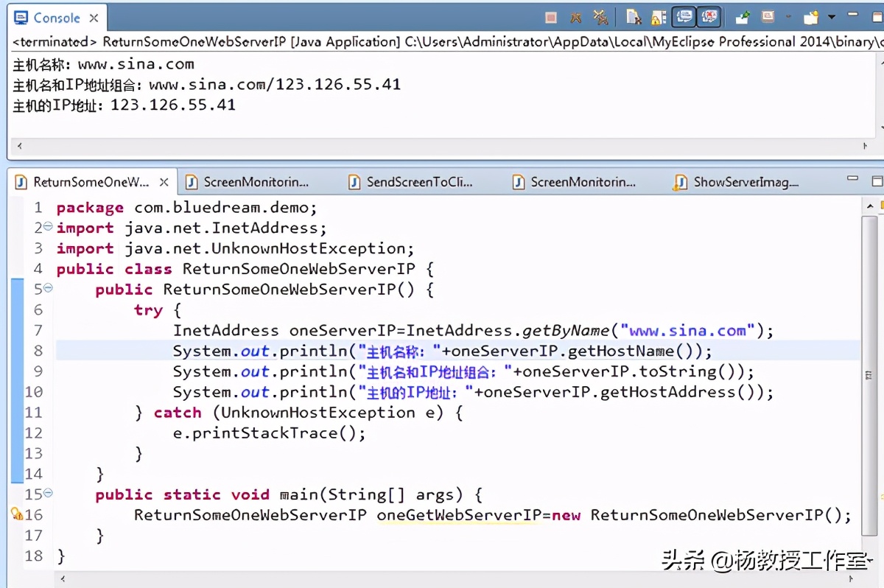Click the console line '主机名称: www.sina.com'

[103, 64]
